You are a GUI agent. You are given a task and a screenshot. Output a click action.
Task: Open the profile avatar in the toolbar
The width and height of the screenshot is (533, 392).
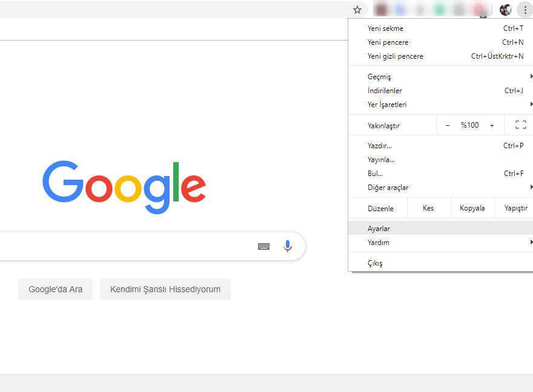pos(506,10)
